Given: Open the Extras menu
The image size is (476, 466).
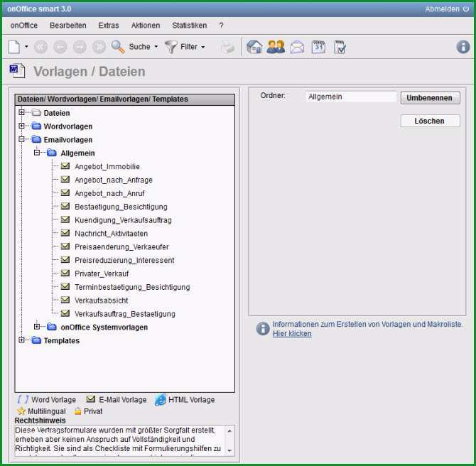Looking at the screenshot, I should [x=109, y=26].
